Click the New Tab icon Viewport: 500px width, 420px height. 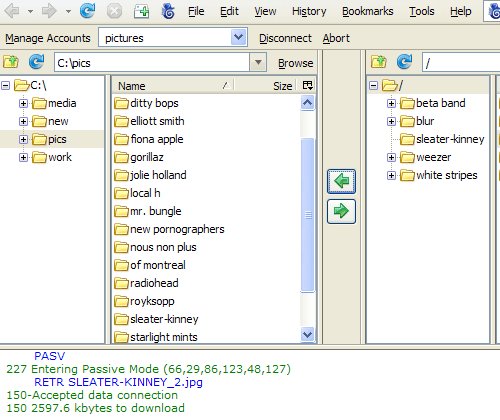click(141, 11)
